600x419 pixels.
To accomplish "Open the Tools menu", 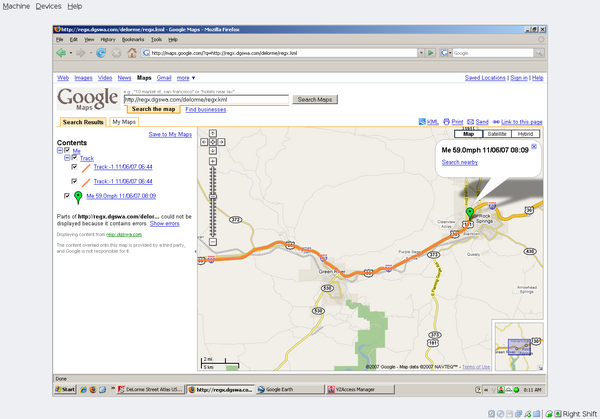I will pos(156,39).
